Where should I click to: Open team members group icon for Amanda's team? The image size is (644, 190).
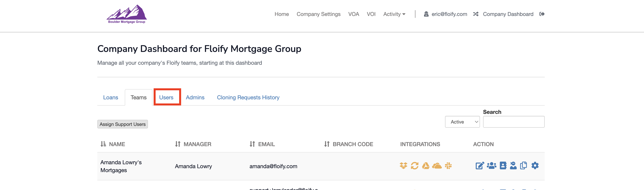click(492, 166)
